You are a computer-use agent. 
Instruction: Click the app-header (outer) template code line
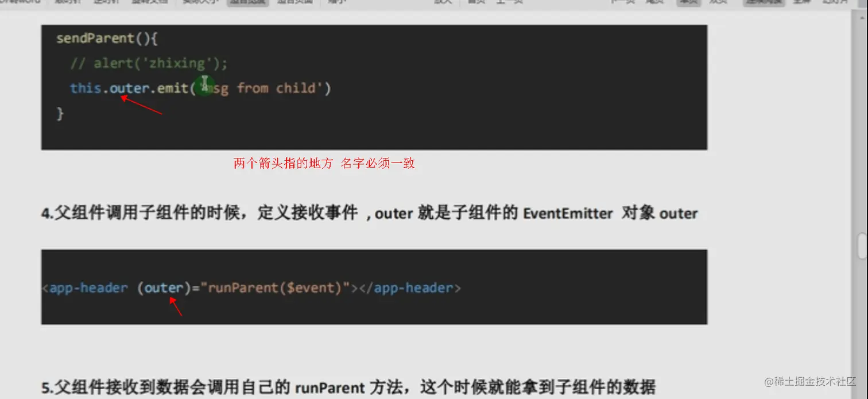[251, 288]
